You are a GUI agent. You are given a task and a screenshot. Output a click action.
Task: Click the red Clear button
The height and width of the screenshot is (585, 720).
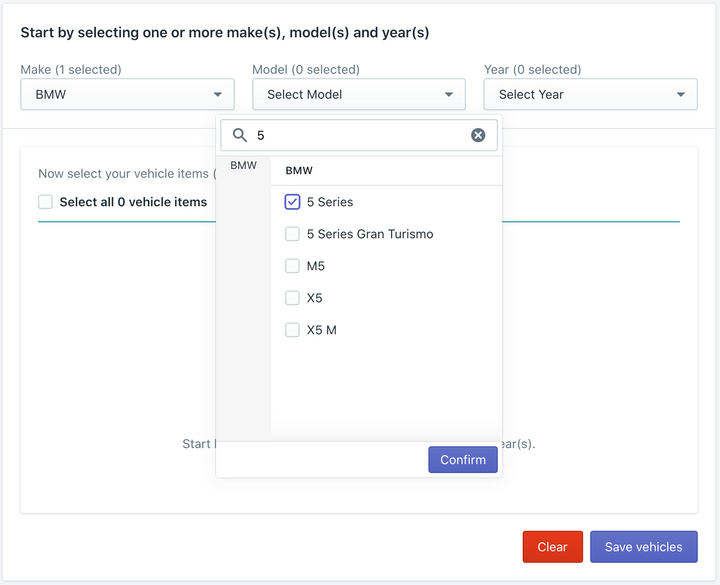click(552, 547)
